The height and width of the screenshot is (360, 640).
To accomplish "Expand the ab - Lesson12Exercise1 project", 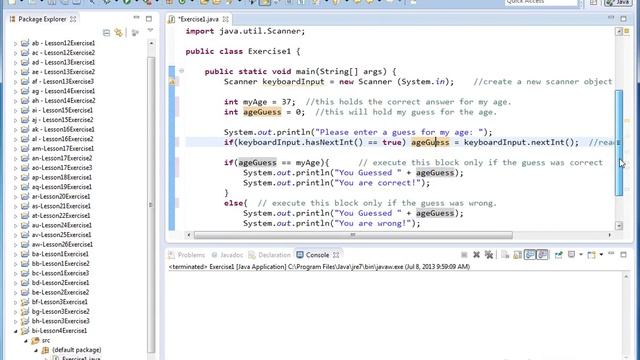I will point(16,43).
